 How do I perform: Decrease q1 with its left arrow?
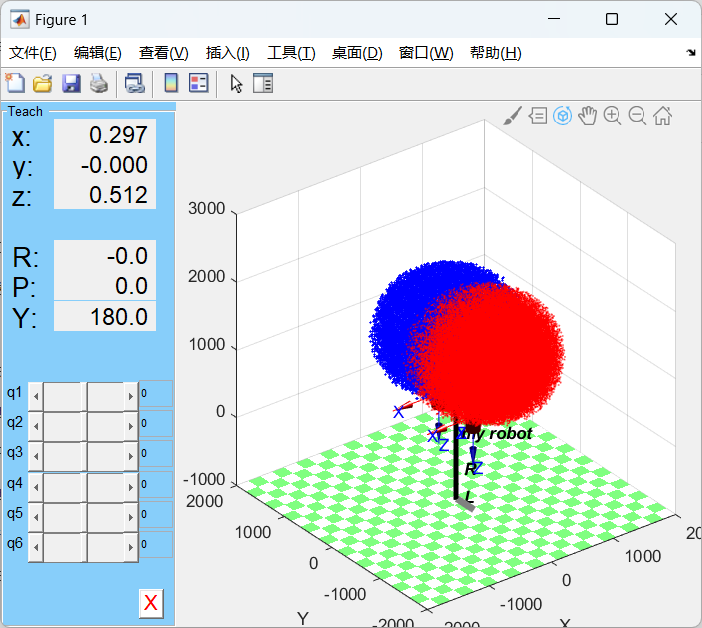tap(36, 397)
